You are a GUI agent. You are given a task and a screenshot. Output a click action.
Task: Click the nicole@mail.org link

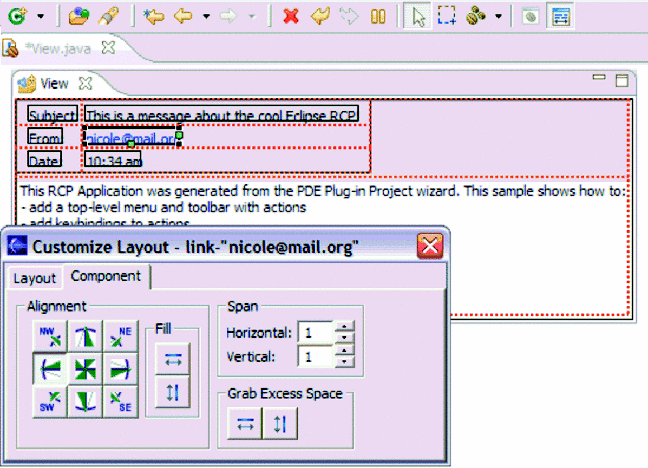coord(130,137)
